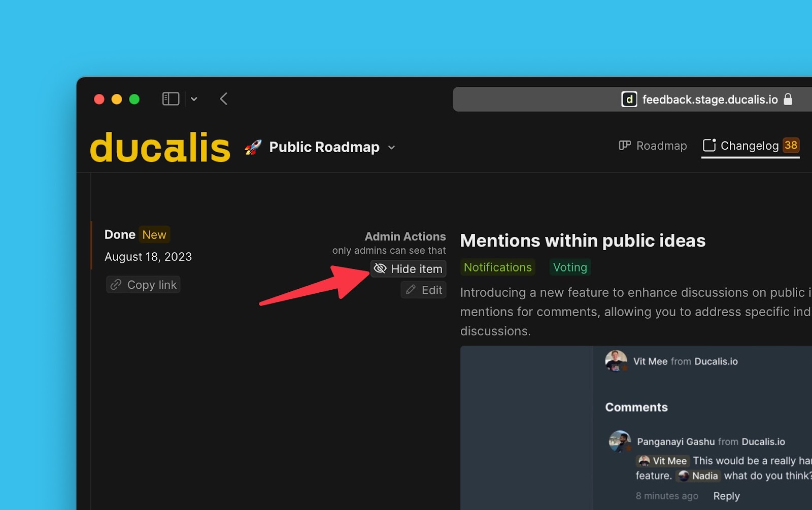Click the Ducalis logo
Screen dimensions: 812x510
click(160, 148)
